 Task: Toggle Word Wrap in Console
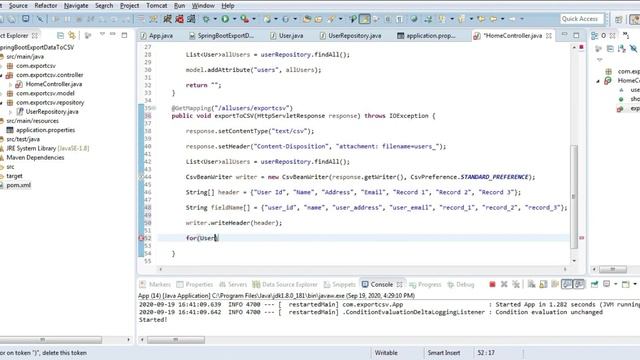pyautogui.click(x=555, y=284)
